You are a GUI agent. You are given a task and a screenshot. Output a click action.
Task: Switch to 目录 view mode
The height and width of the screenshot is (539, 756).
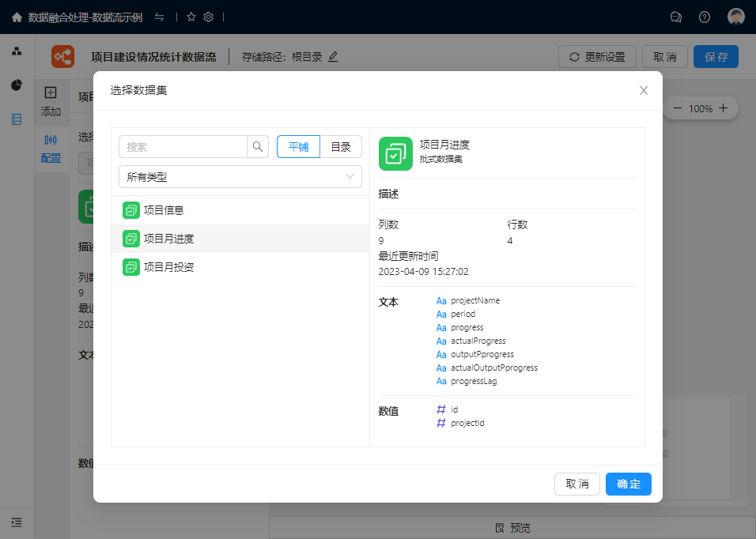[x=341, y=147]
